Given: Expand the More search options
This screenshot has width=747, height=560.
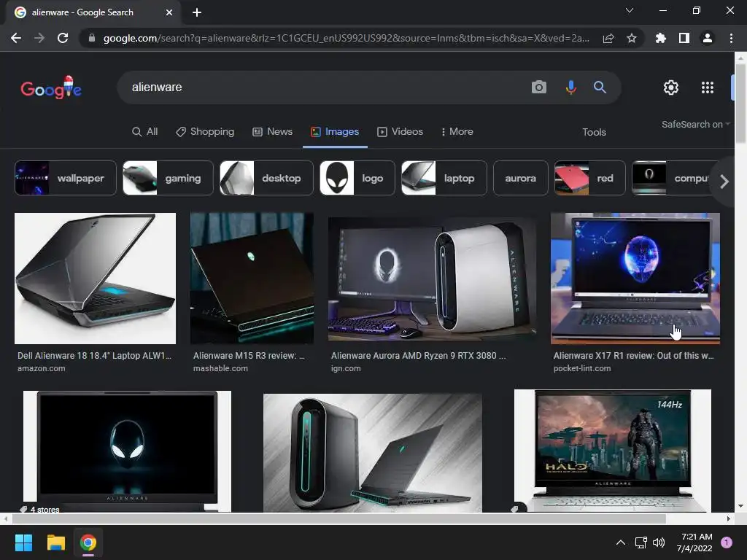Looking at the screenshot, I should pos(457,131).
